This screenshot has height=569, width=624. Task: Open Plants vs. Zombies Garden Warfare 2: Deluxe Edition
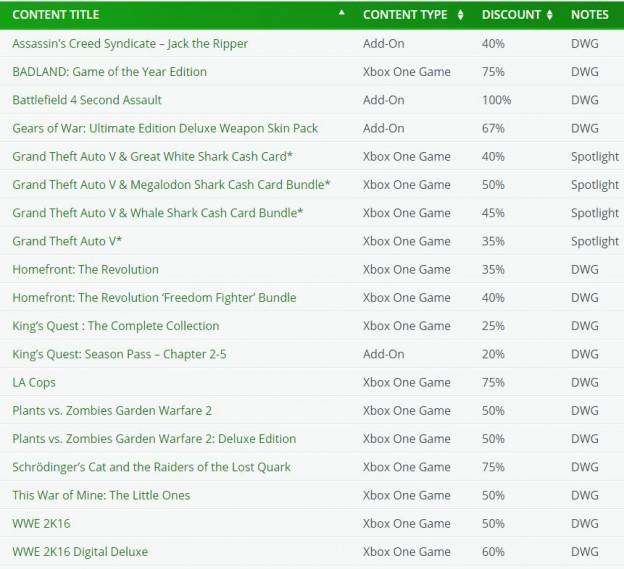[154, 439]
